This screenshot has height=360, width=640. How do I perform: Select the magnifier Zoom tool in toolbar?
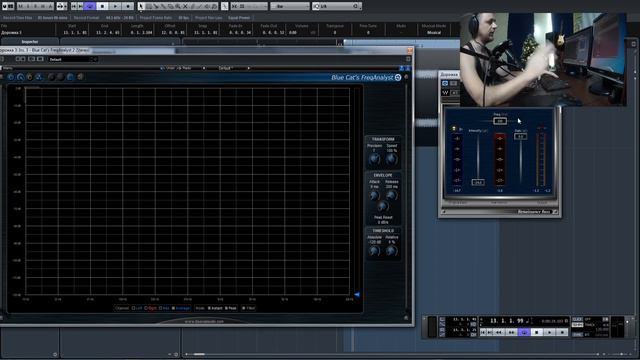(x=178, y=6)
